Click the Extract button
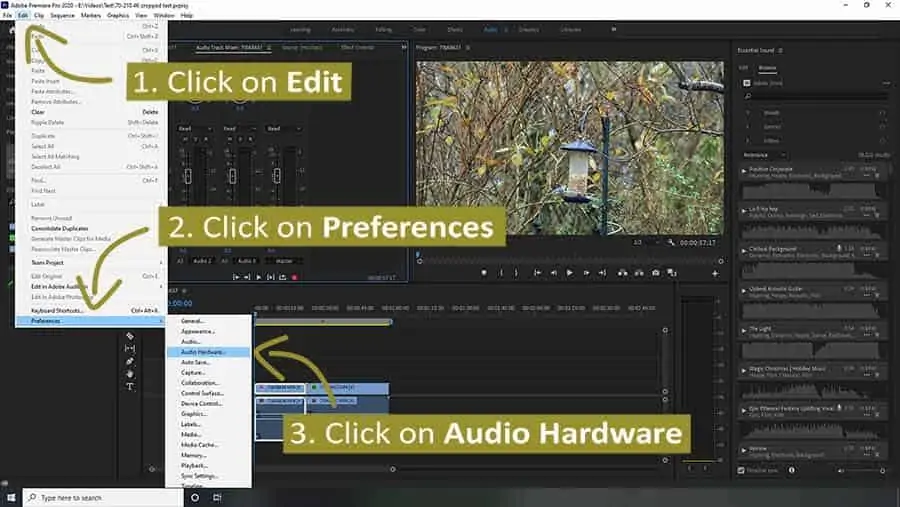 [x=639, y=273]
